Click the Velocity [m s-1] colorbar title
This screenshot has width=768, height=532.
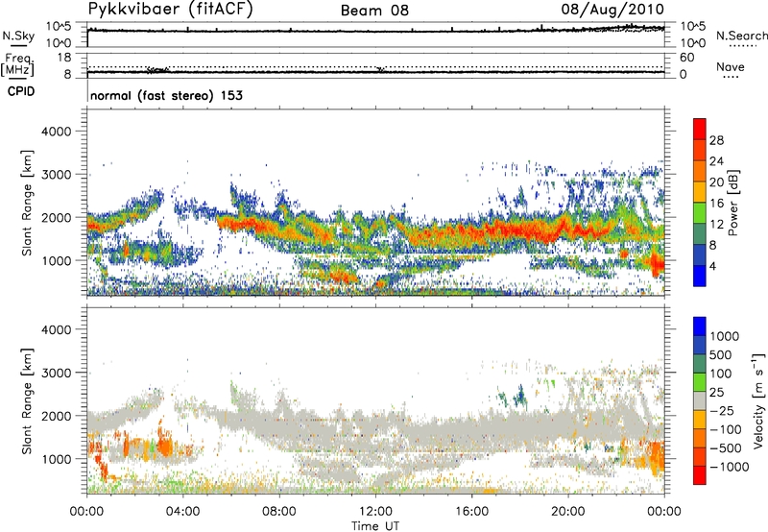(x=758, y=400)
